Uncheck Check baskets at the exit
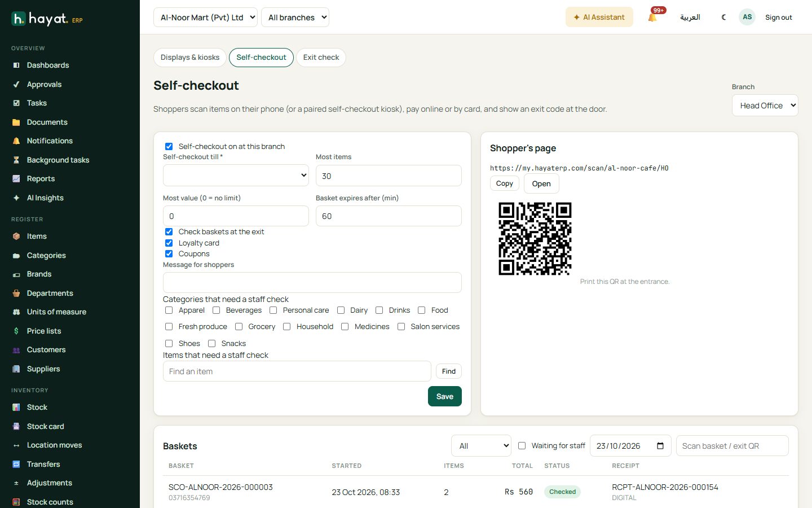The image size is (812, 508). pos(169,232)
